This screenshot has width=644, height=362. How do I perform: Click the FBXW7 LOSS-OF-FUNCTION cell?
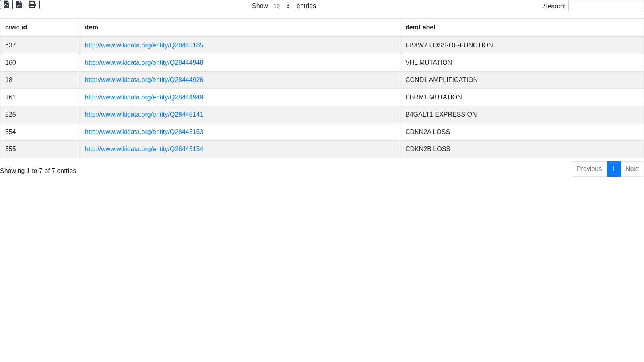click(x=449, y=45)
